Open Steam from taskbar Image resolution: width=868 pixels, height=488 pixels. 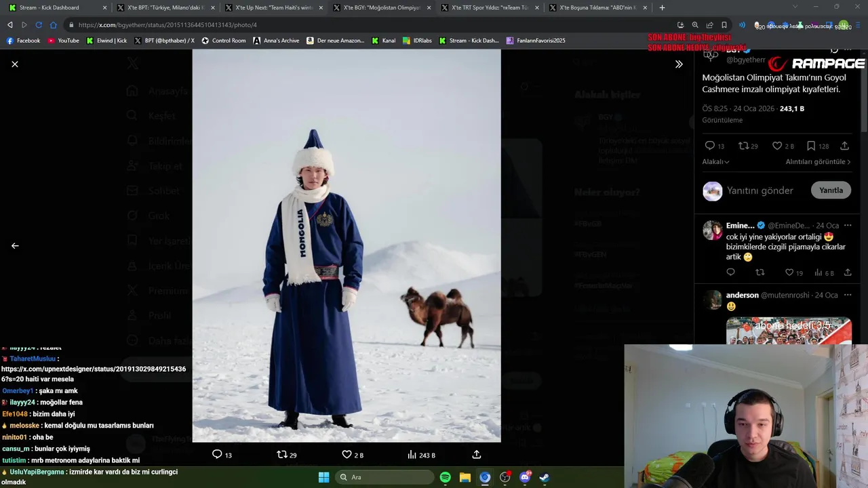click(x=544, y=477)
